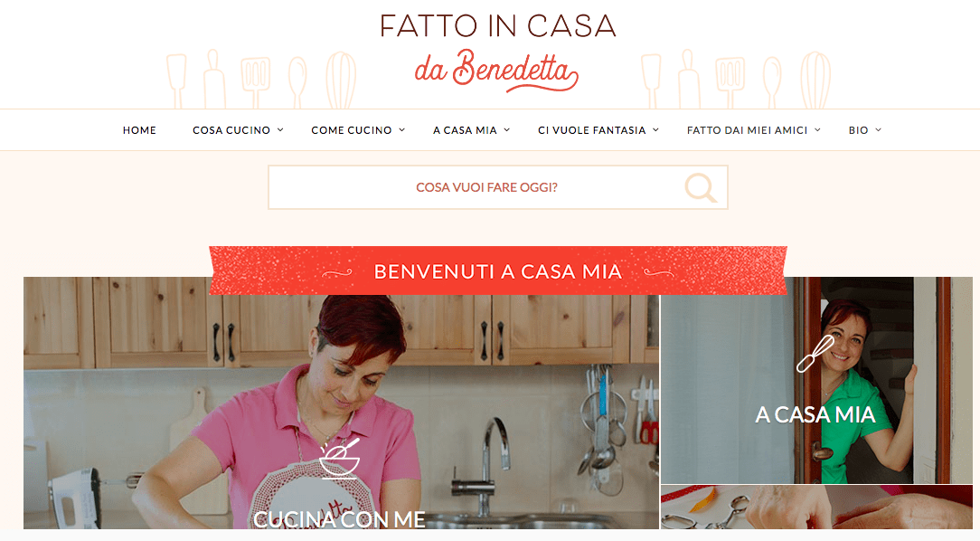Open the A Casa Mia tile link
The height and width of the screenshot is (541, 980).
coord(815,414)
